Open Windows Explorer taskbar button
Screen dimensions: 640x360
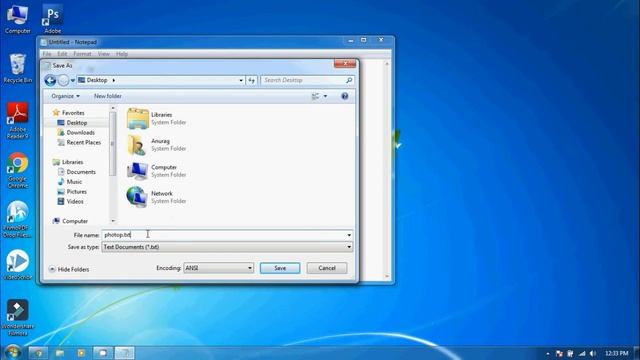60,353
